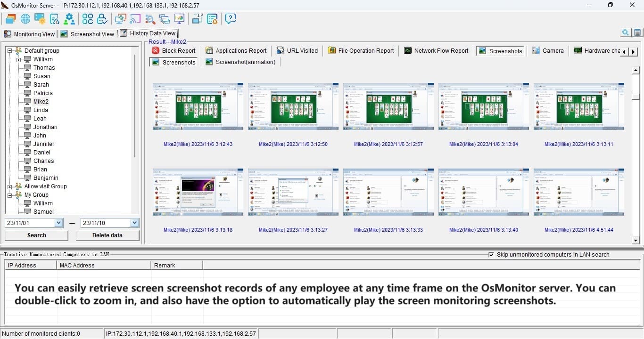The width and height of the screenshot is (644, 339).
Task: Collapse the My Group tree node
Action: (x=9, y=195)
